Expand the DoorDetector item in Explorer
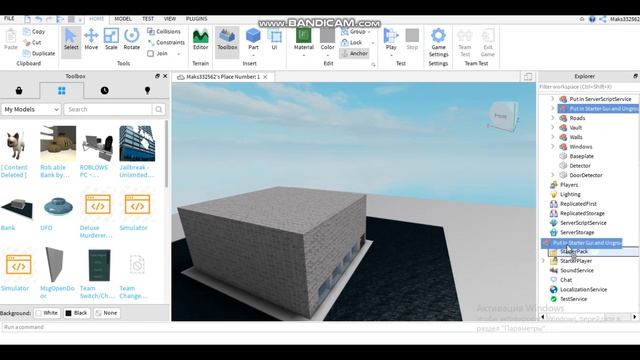The width and height of the screenshot is (640, 360). click(553, 175)
